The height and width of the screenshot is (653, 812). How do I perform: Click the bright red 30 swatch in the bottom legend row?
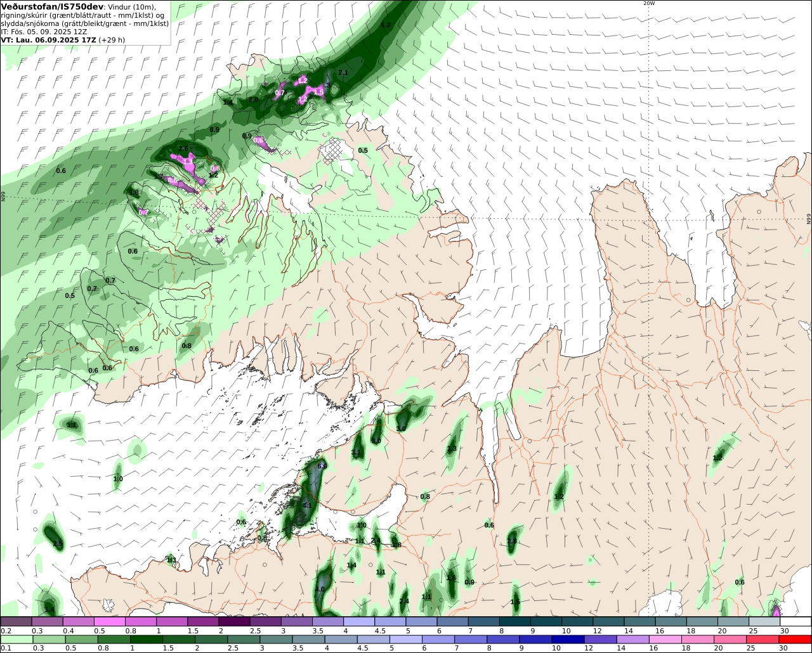click(794, 640)
